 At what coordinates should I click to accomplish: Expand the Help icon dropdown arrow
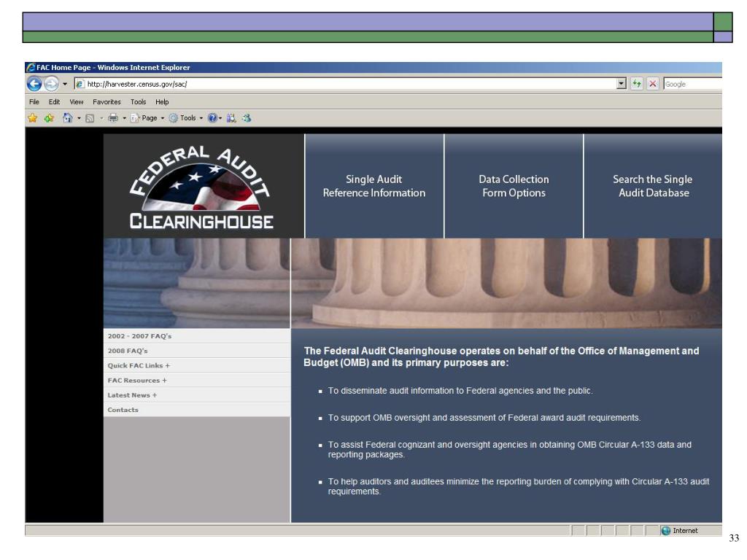(x=220, y=118)
